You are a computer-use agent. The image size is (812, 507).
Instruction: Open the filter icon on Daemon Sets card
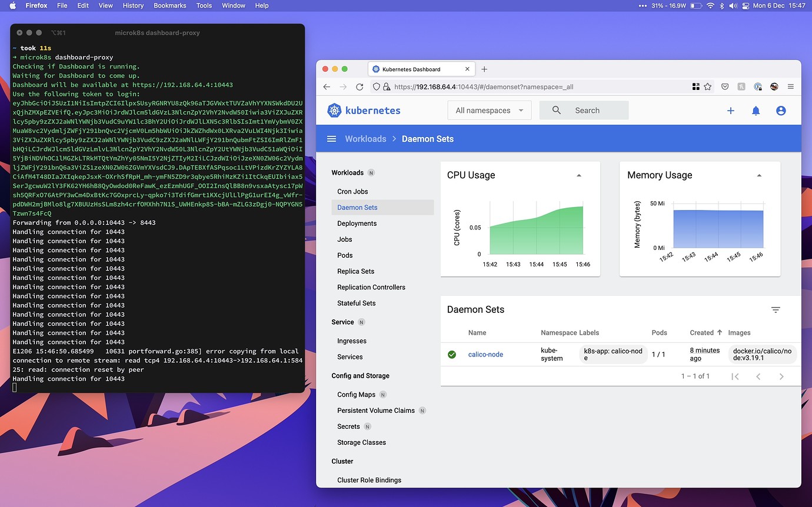[776, 309]
